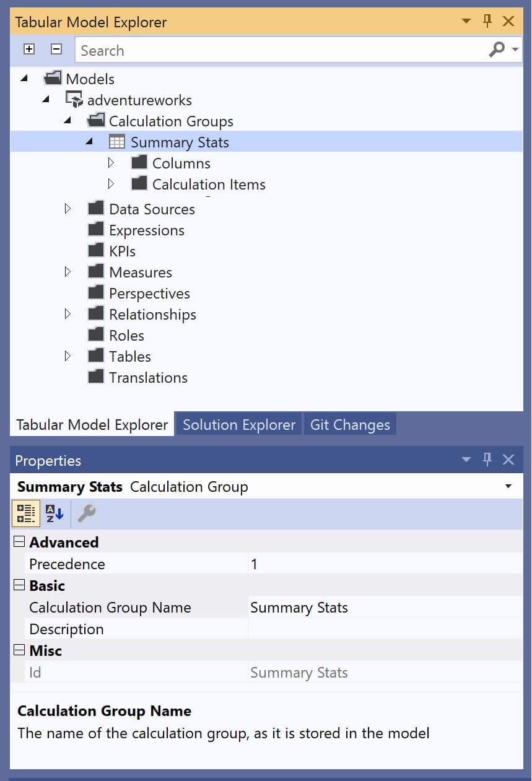This screenshot has height=781, width=532.
Task: Select the Measures node in the tree
Action: [x=141, y=272]
